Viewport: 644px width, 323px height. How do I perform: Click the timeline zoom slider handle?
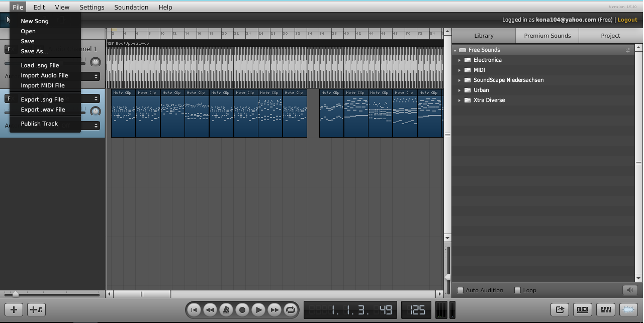[x=16, y=294]
